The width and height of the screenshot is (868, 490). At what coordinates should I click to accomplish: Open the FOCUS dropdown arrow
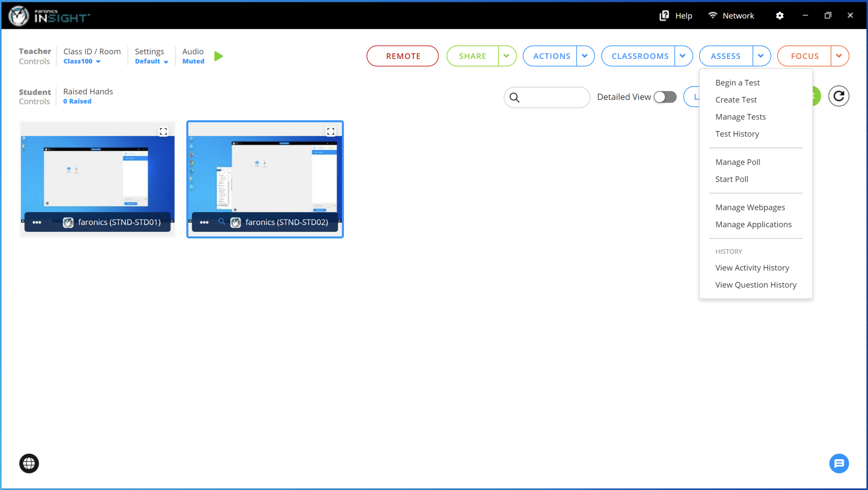tap(839, 56)
